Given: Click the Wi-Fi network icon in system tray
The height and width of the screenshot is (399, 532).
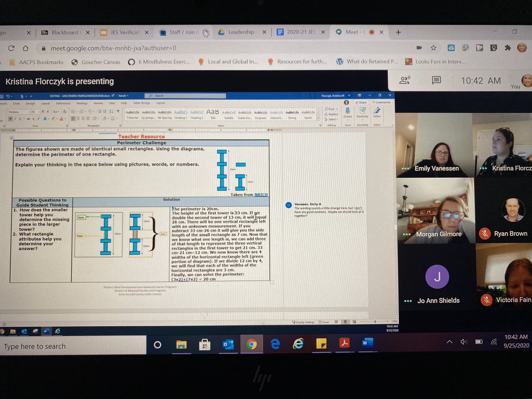Looking at the screenshot, I should [x=493, y=341].
